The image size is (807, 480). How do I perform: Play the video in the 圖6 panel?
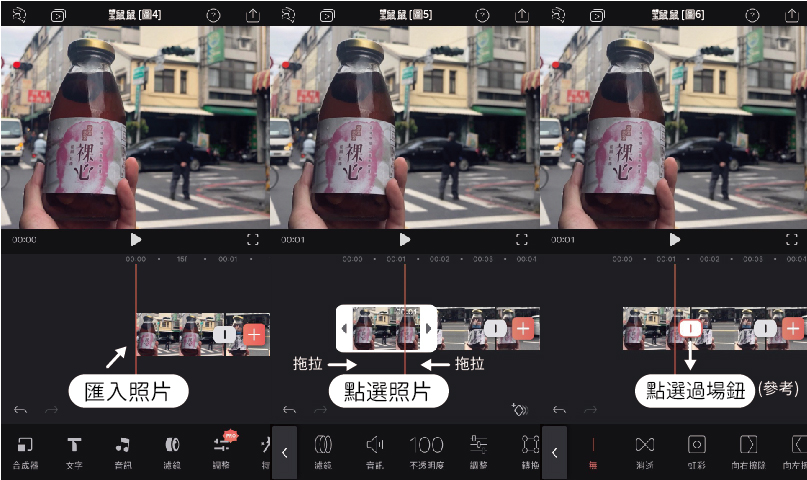click(x=674, y=239)
